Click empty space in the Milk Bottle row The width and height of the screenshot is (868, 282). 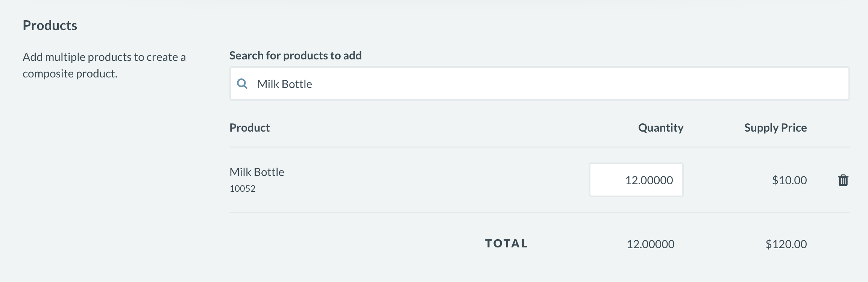(x=432, y=180)
